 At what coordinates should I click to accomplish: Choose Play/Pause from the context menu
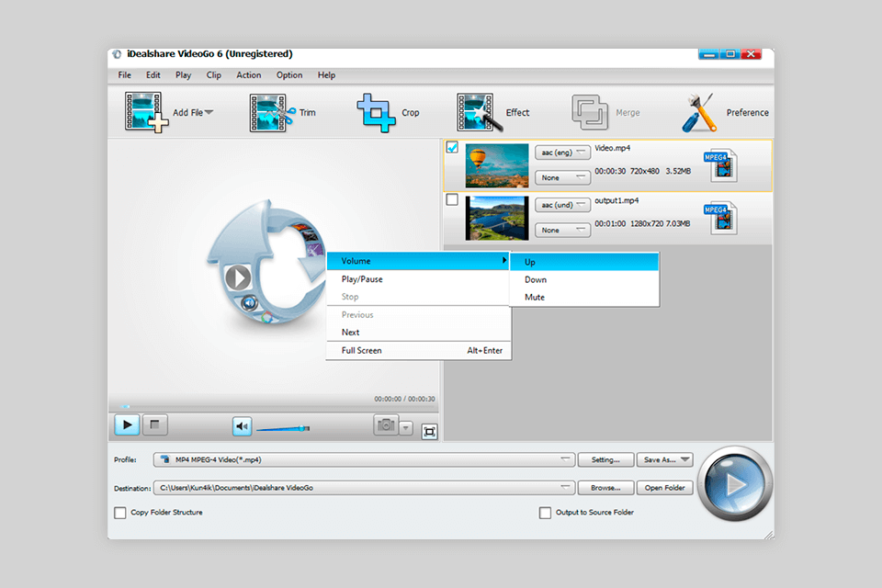tap(419, 279)
